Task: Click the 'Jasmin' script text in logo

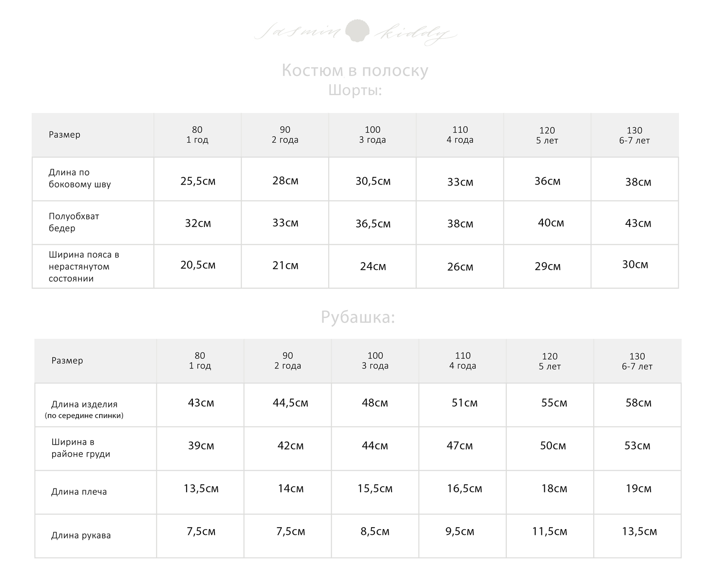Action: click(x=297, y=33)
